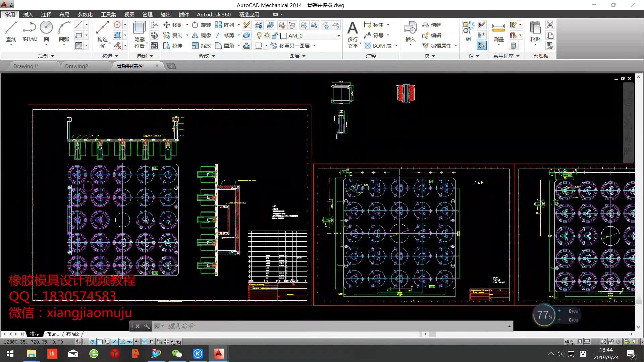Image resolution: width=644 pixels, height=362 pixels.
Task: Expand the 构造 (Construction) panel
Action: pos(110,56)
